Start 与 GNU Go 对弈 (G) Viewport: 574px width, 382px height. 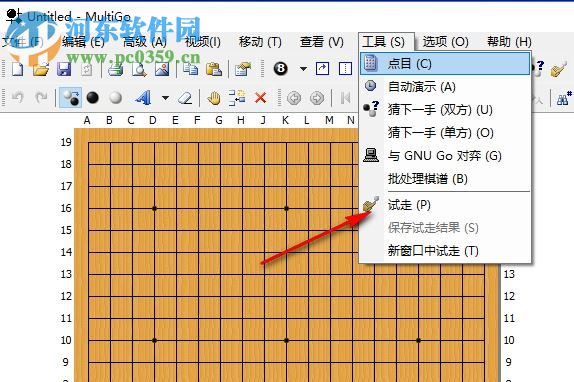tap(445, 156)
